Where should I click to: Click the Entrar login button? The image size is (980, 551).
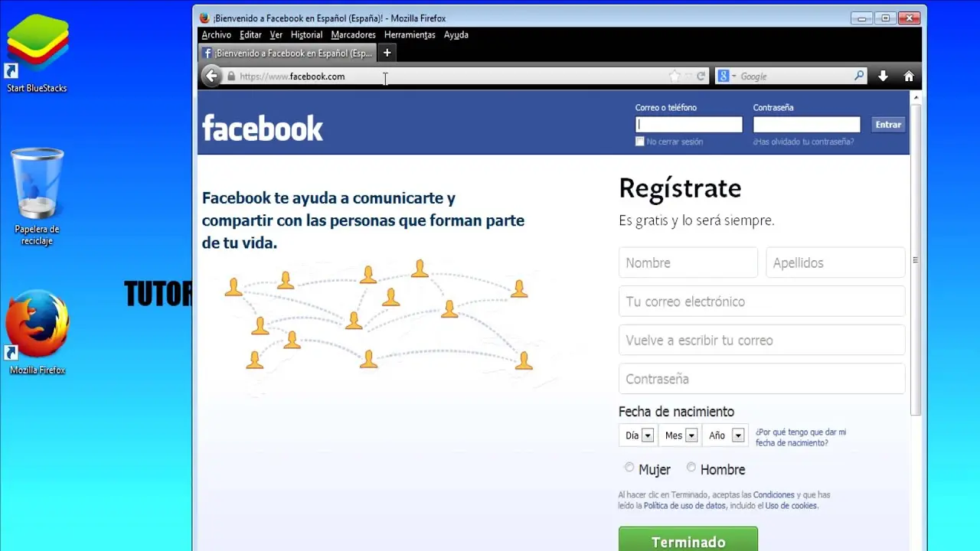[888, 125]
